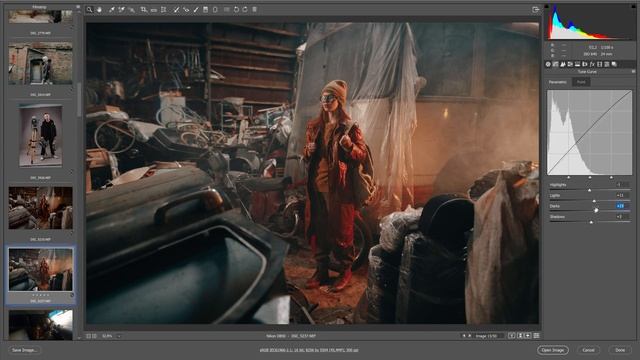Image resolution: width=640 pixels, height=360 pixels.
Task: Select the Hand tool
Action: [99, 9]
